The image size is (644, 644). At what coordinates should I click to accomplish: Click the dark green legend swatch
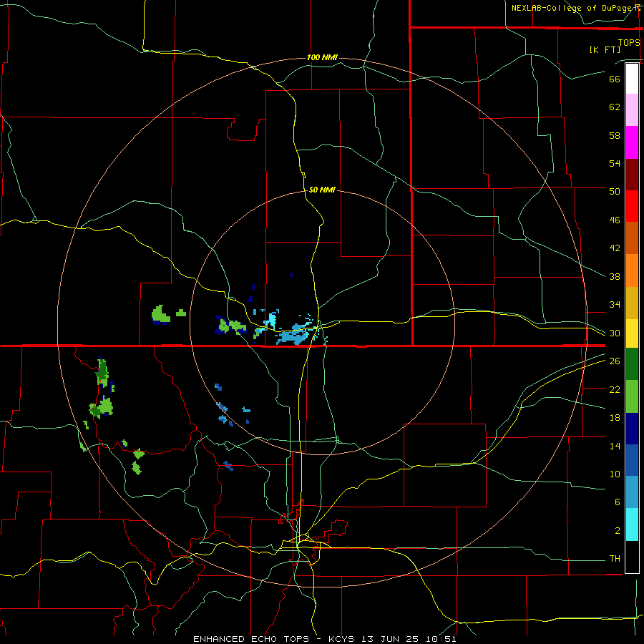(632, 364)
